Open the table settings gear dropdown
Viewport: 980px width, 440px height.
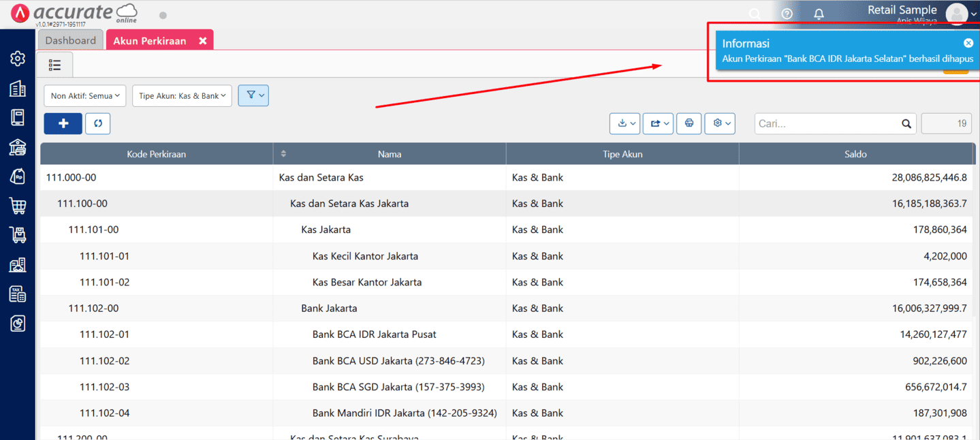tap(721, 123)
